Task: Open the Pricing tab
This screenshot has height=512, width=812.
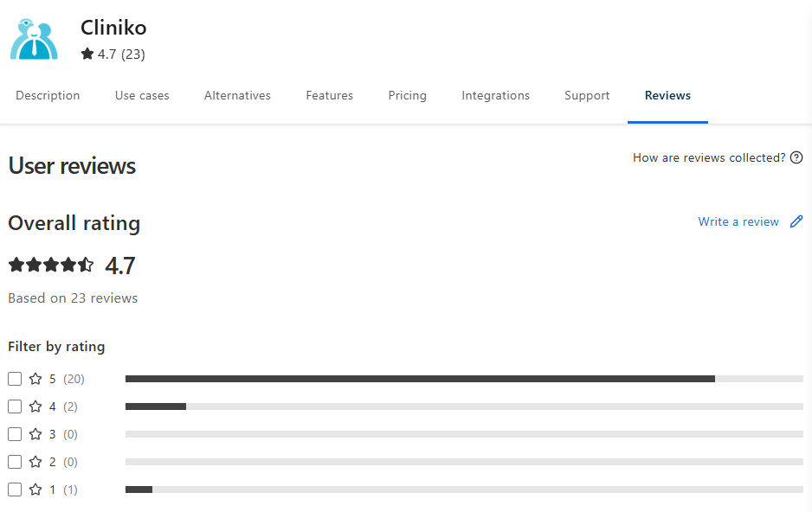Action: (x=408, y=96)
